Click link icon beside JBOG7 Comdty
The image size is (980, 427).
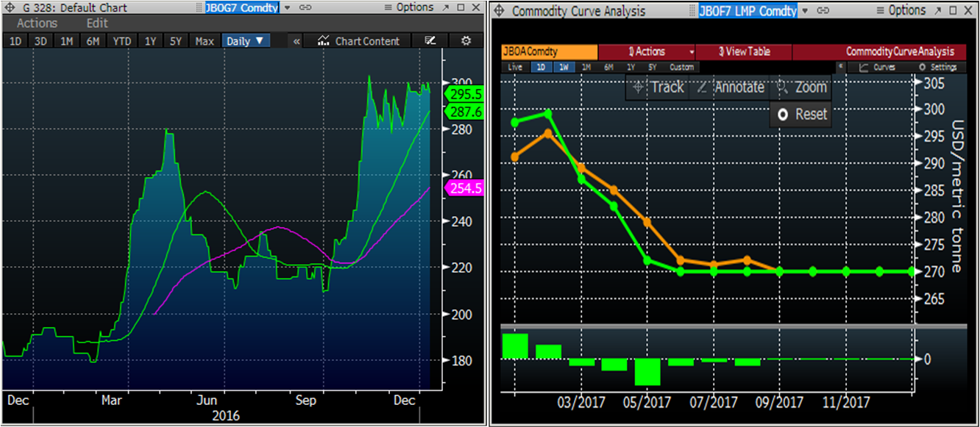click(303, 7)
